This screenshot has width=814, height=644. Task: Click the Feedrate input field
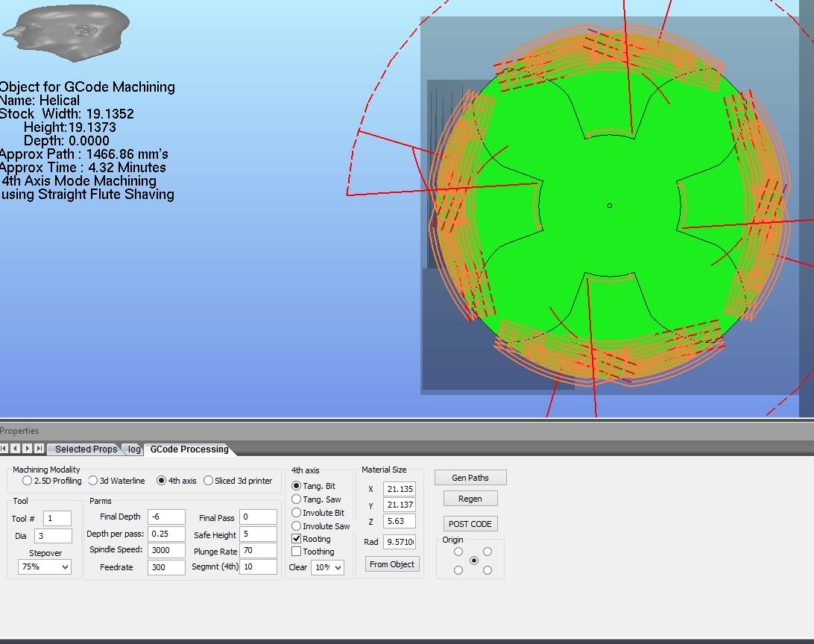coord(165,567)
